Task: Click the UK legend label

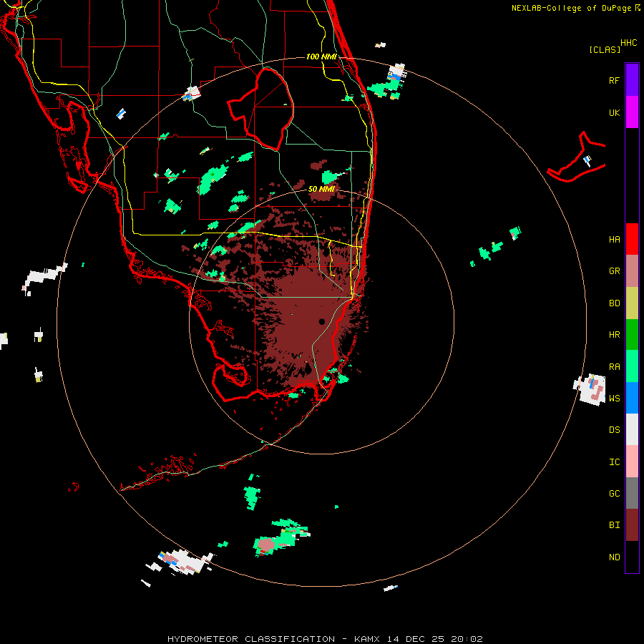Action: 614,112
